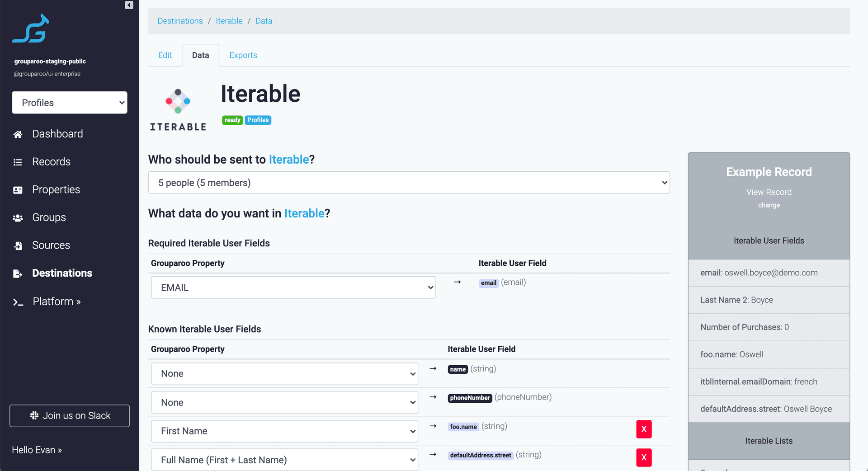Viewport: 868px width, 471px height.
Task: Click the green ready badge
Action: (x=232, y=120)
